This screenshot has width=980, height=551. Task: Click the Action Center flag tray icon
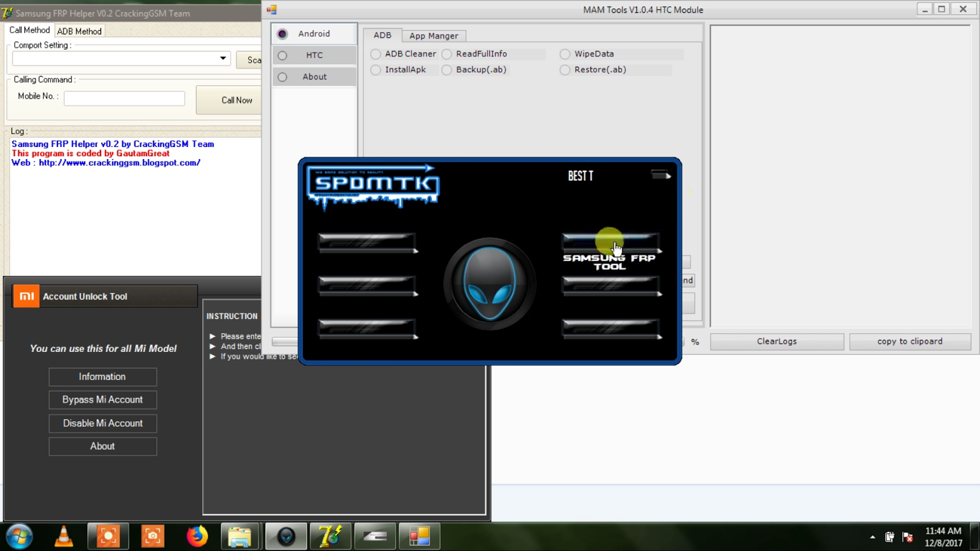click(908, 537)
